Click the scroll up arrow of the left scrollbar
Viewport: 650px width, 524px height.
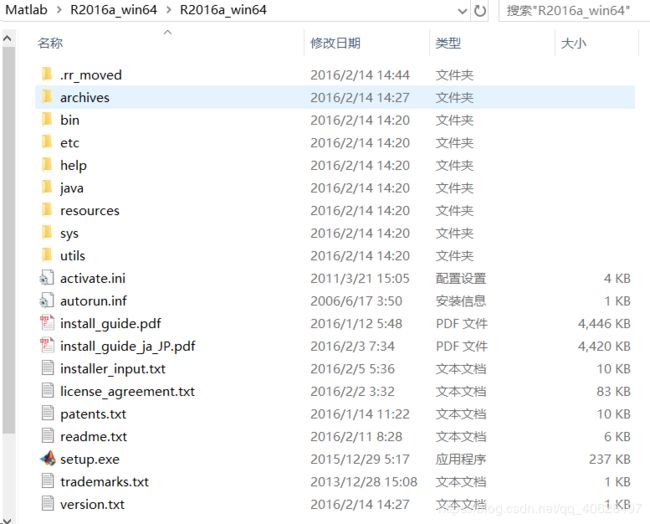click(x=7, y=39)
